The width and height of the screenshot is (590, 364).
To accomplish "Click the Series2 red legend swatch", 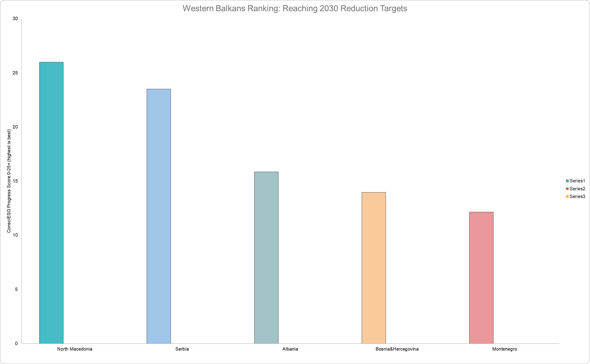I will click(567, 189).
